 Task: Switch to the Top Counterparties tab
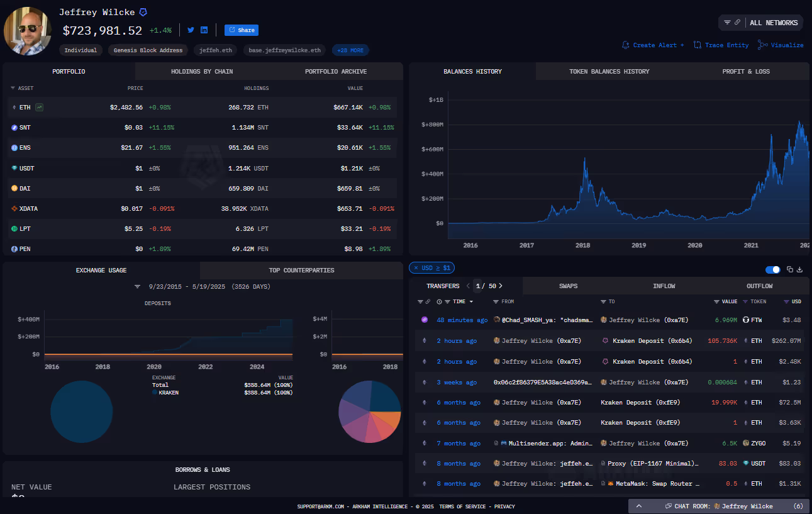(x=301, y=270)
